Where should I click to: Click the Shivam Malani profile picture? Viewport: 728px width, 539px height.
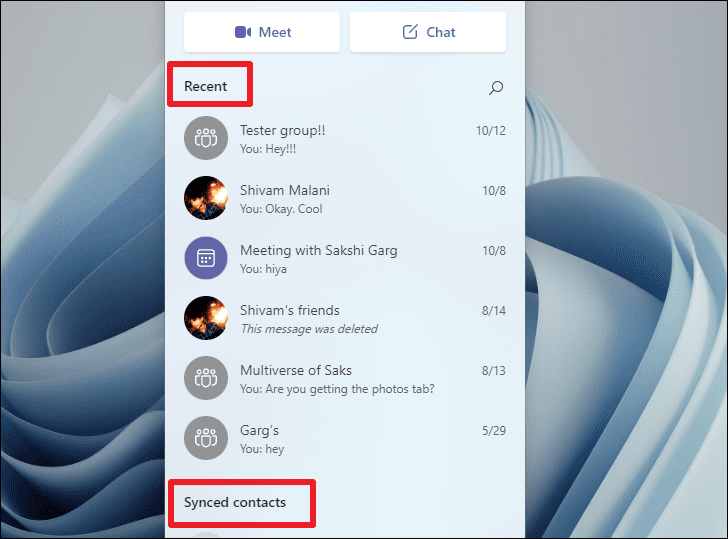click(x=206, y=198)
